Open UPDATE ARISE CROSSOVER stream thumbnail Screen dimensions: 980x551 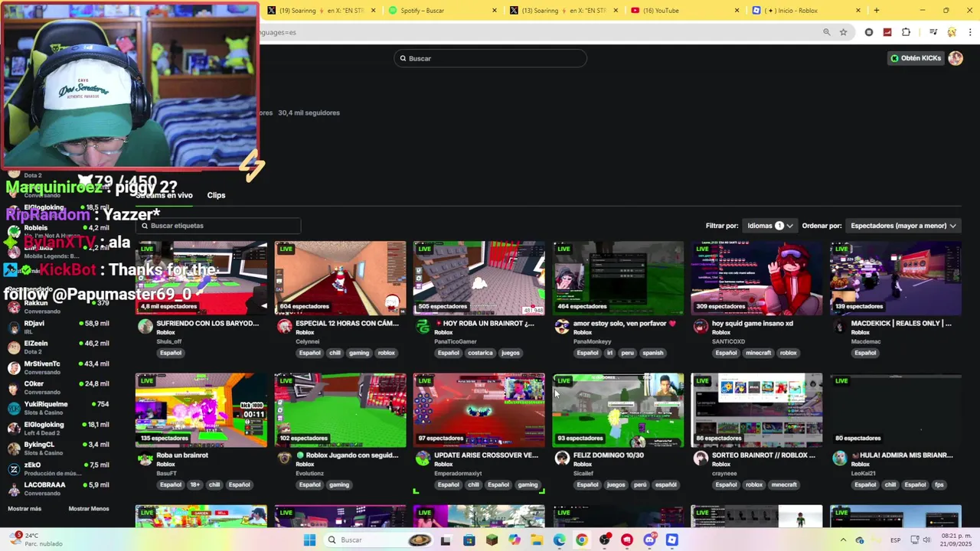pyautogui.click(x=479, y=410)
